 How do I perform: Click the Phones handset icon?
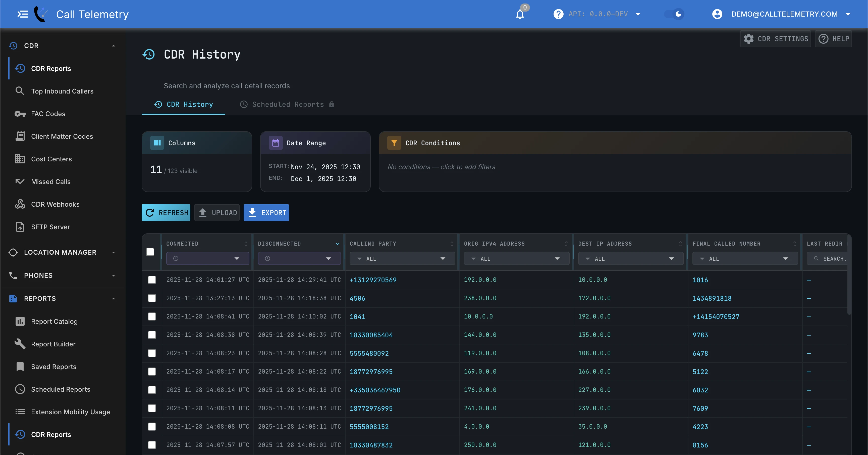(x=13, y=275)
